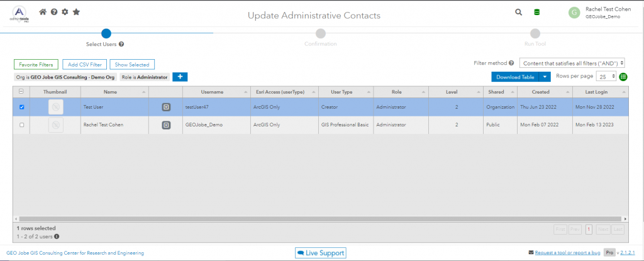Go to the Confirmation step
644x261 pixels.
click(321, 34)
